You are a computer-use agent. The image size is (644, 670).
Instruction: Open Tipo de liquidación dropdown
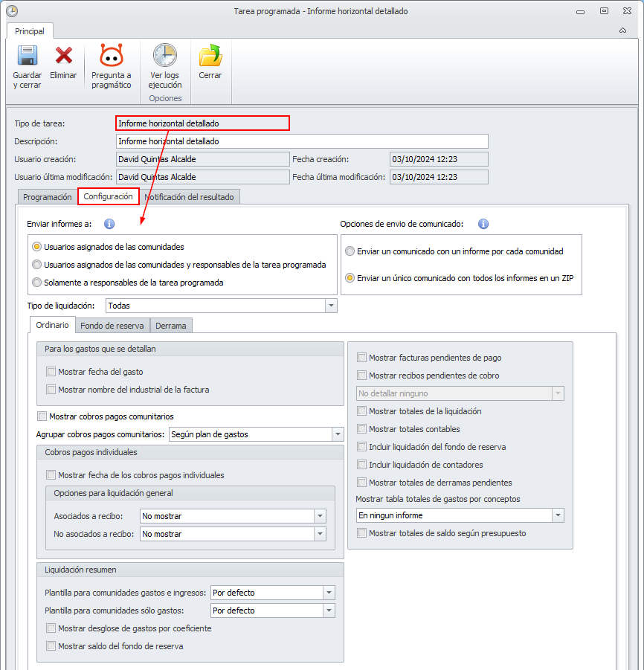pyautogui.click(x=331, y=306)
